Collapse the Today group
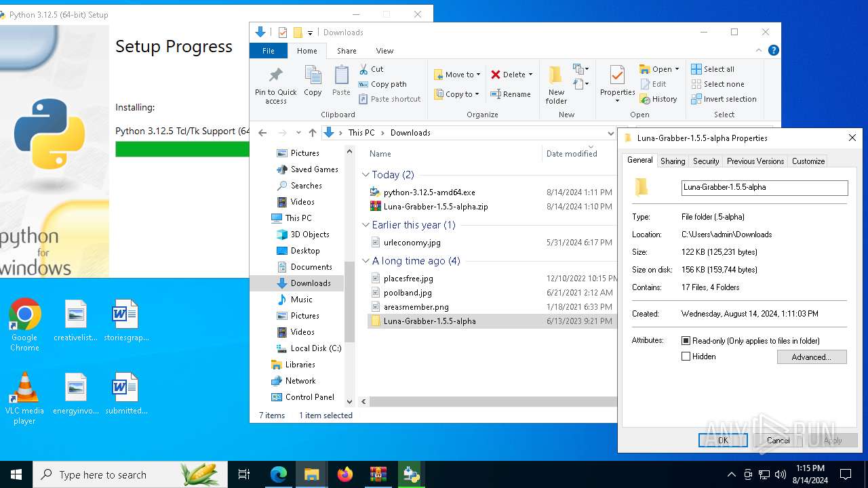Screen dimensions: 868x488 click(x=366, y=175)
